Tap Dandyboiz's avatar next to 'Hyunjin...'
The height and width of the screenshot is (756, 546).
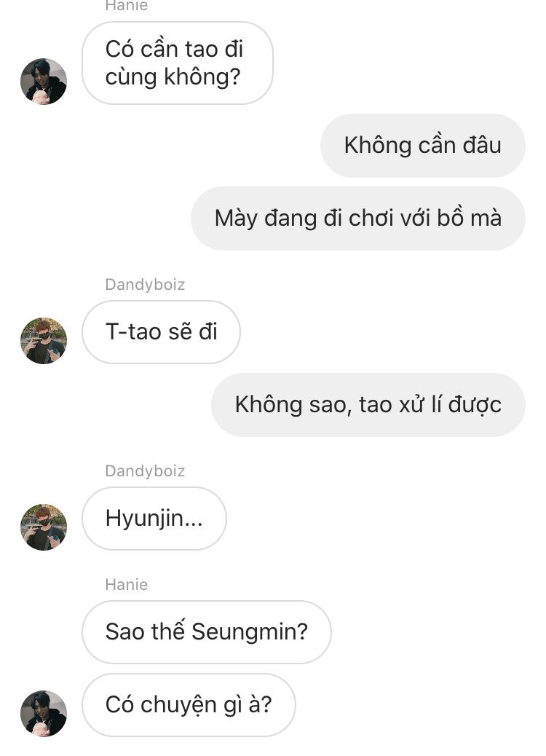pos(44,527)
